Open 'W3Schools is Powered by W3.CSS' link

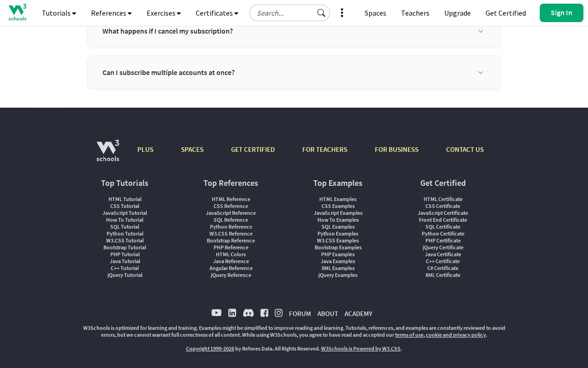point(361,349)
